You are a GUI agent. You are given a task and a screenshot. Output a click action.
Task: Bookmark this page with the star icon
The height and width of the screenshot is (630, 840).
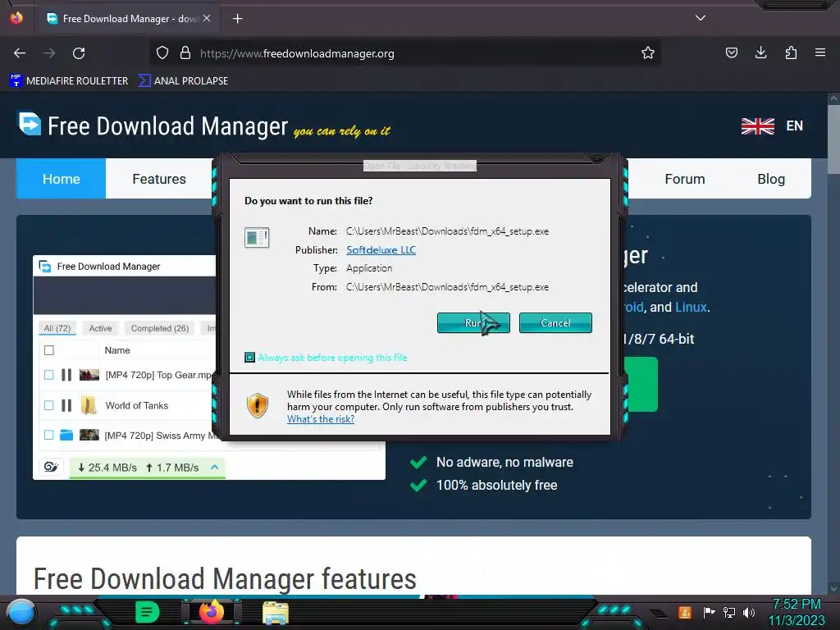648,53
